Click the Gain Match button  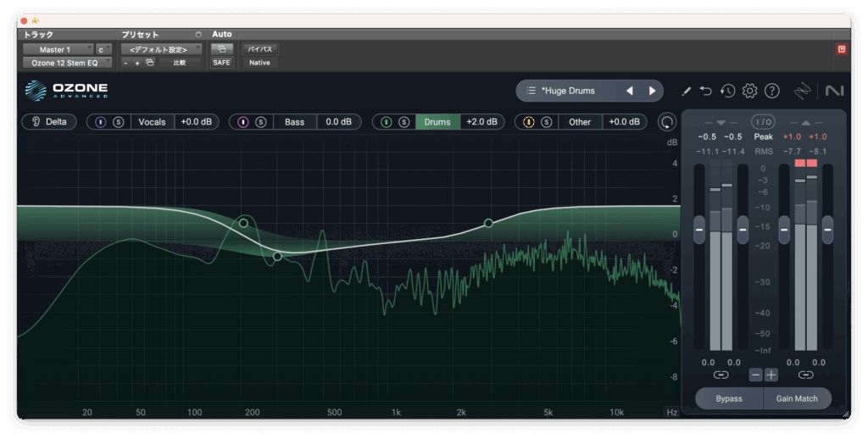(797, 398)
